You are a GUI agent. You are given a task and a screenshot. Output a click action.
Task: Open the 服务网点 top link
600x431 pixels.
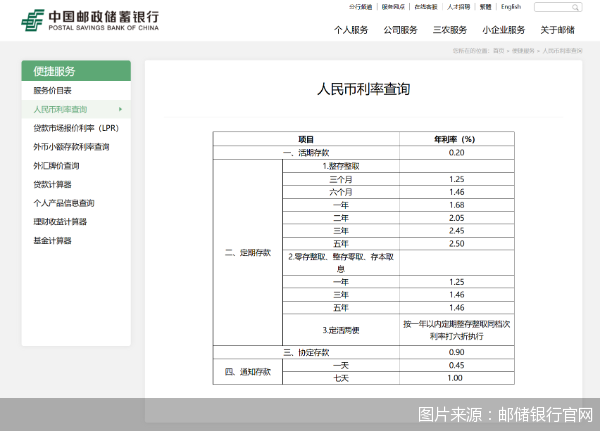click(x=393, y=7)
